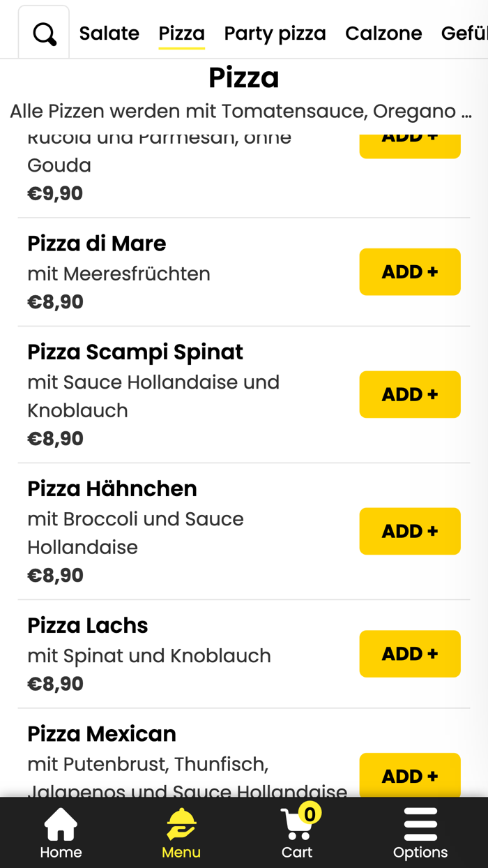Open the search magnifier icon
This screenshot has width=488, height=868.
[43, 32]
